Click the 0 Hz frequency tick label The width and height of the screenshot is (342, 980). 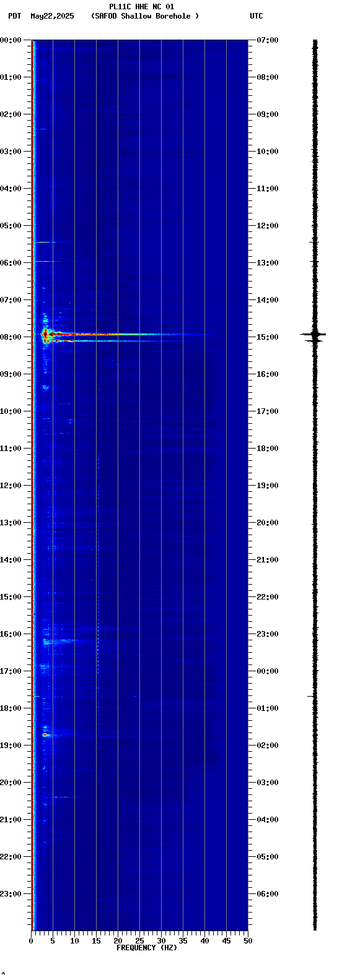tap(31, 941)
